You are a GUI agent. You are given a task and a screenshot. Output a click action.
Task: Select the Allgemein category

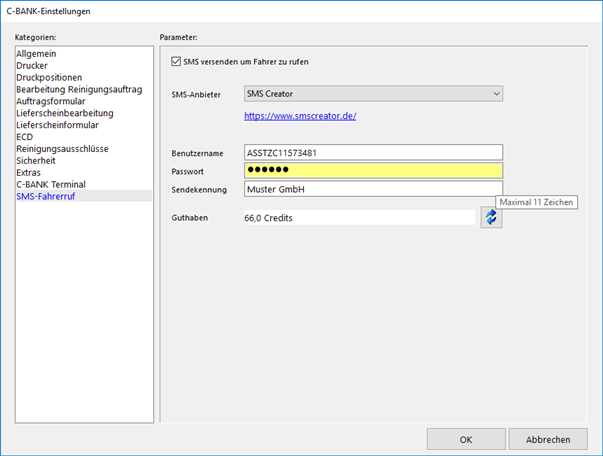pos(37,53)
